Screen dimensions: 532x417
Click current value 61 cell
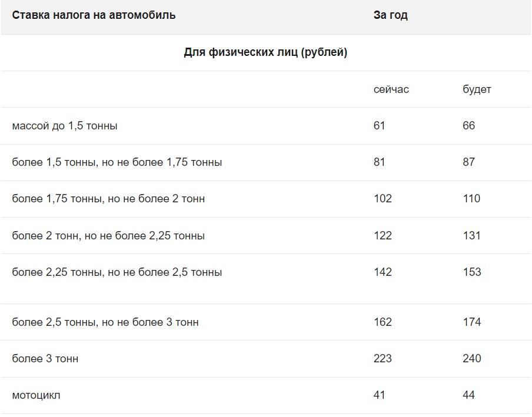380,126
